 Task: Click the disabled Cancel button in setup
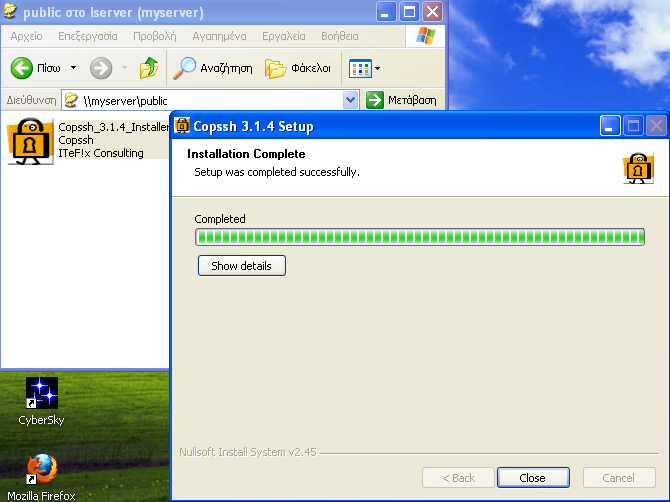619,478
